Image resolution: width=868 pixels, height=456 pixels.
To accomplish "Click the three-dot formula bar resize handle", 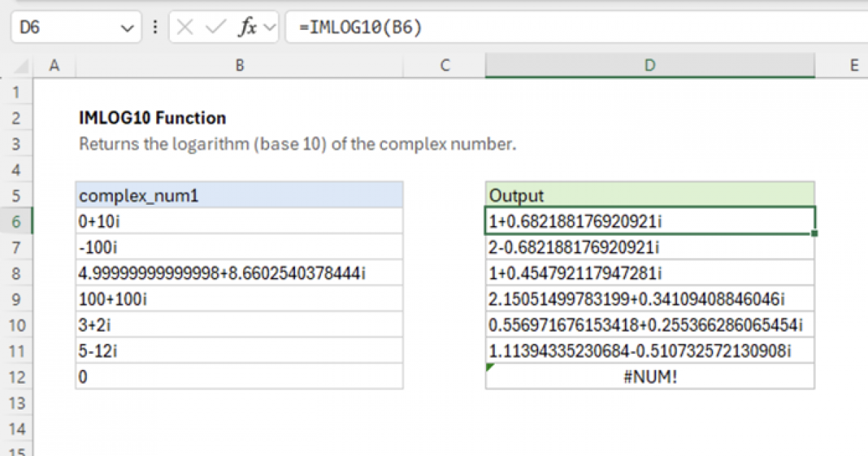I will [155, 28].
